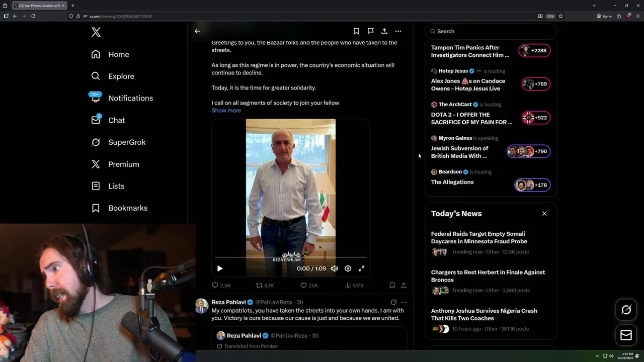This screenshot has width=644, height=362.
Task: Bookmark icon in the post header
Action: pos(356,31)
